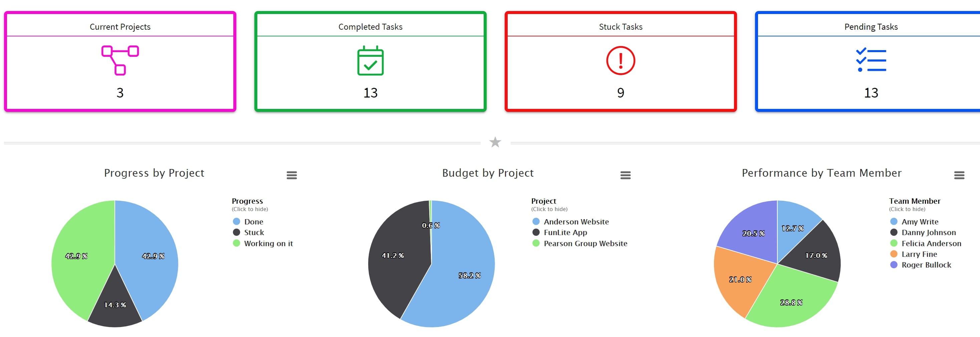Click the Pending Tasks checklist icon
Image resolution: width=980 pixels, height=337 pixels.
tap(871, 60)
